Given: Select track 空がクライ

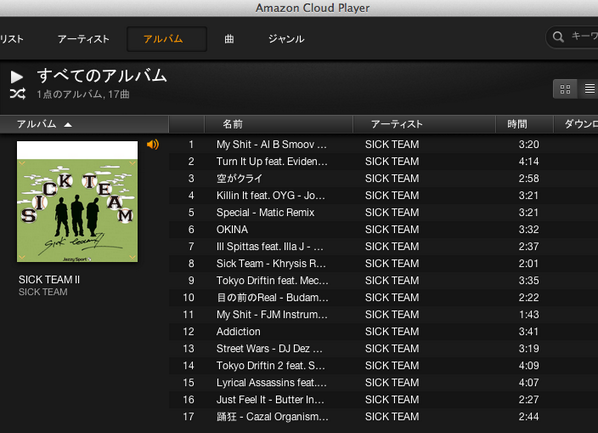Looking at the screenshot, I should (x=239, y=179).
